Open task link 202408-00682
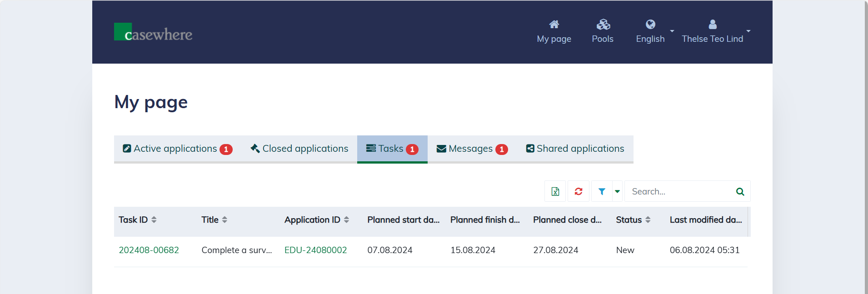This screenshot has height=294, width=868. pyautogui.click(x=149, y=250)
